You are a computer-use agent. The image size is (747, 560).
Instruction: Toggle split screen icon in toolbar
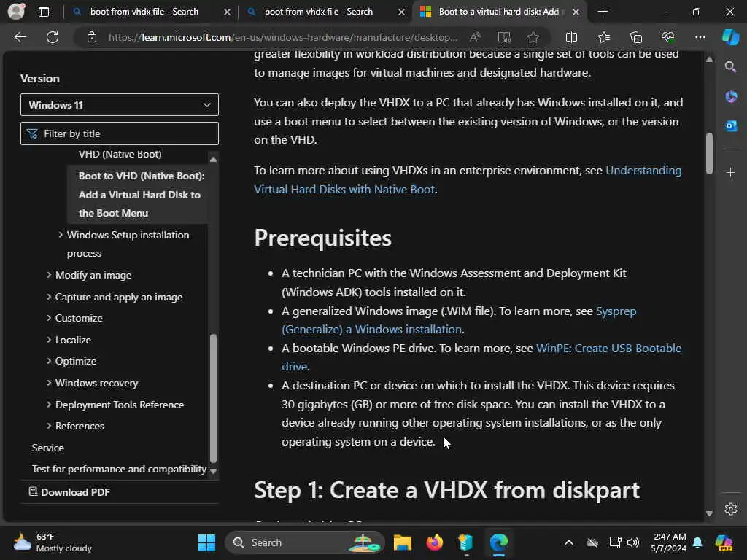pos(571,37)
